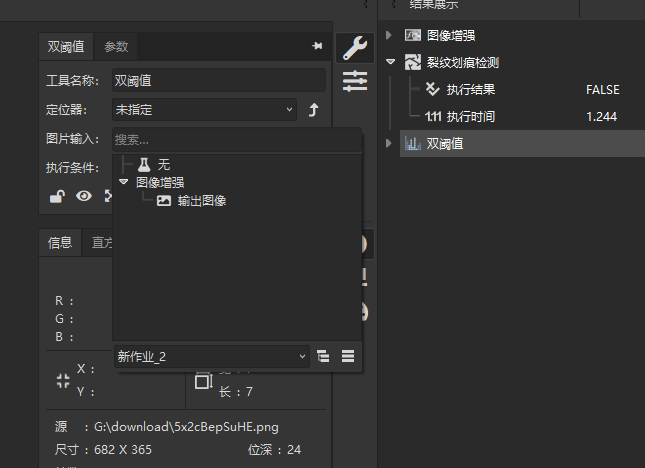Click the 工具名称 text field
Image resolution: width=645 pixels, height=468 pixels.
click(x=218, y=80)
